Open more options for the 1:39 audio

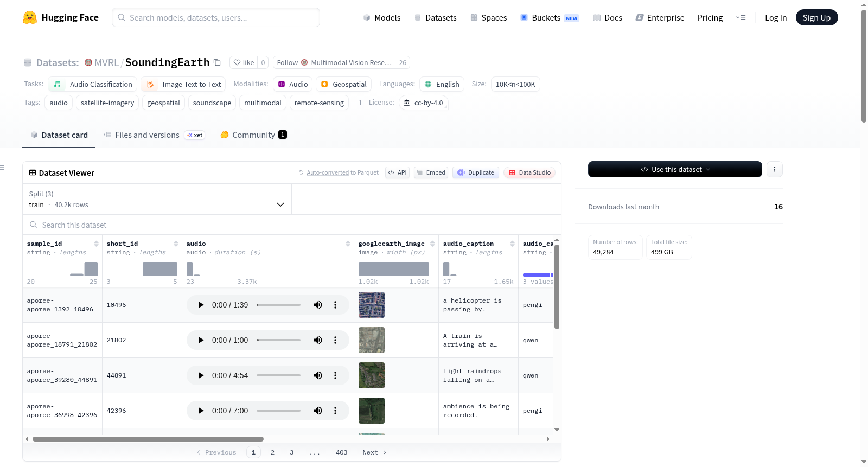coord(335,305)
